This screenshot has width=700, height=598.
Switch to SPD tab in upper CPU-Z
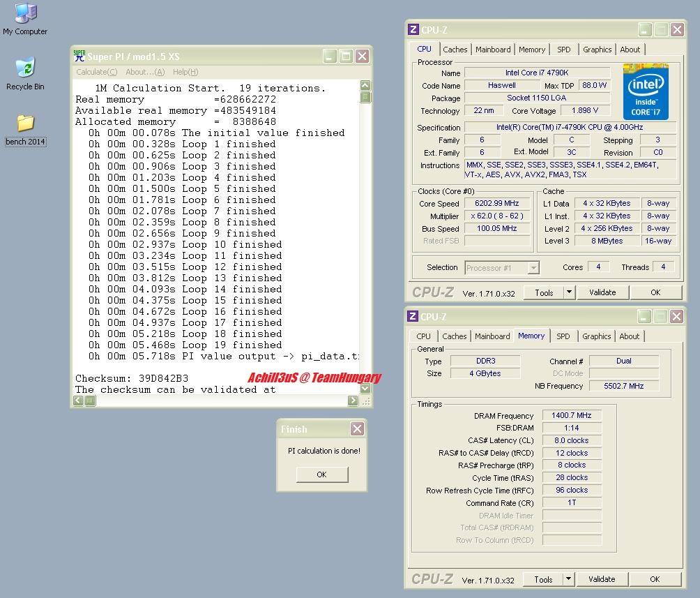coord(564,50)
